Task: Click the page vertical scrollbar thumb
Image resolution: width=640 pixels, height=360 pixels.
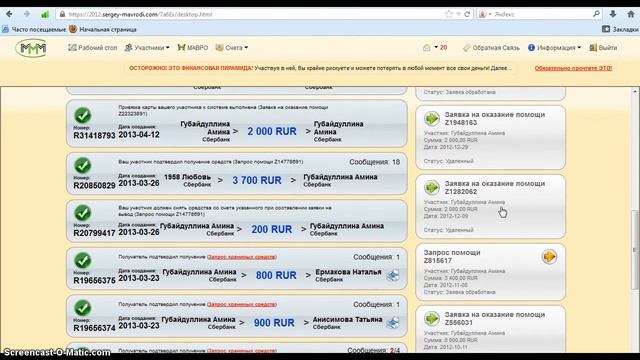Action: click(x=634, y=250)
